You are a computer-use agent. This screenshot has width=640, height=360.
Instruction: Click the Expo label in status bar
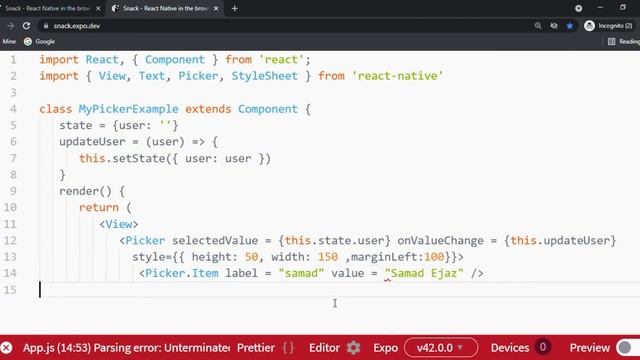pos(385,348)
